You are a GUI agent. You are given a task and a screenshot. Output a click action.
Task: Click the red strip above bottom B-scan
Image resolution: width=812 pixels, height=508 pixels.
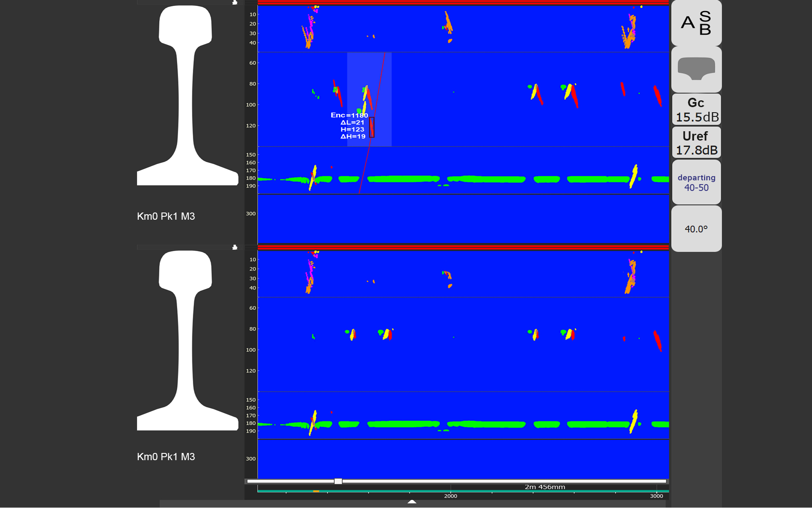pos(463,247)
